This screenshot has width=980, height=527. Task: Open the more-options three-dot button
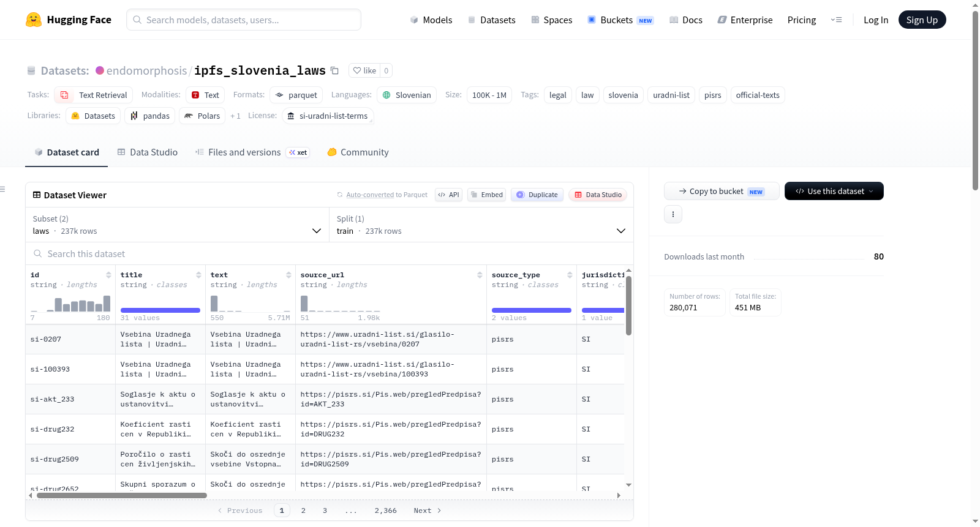click(x=673, y=214)
